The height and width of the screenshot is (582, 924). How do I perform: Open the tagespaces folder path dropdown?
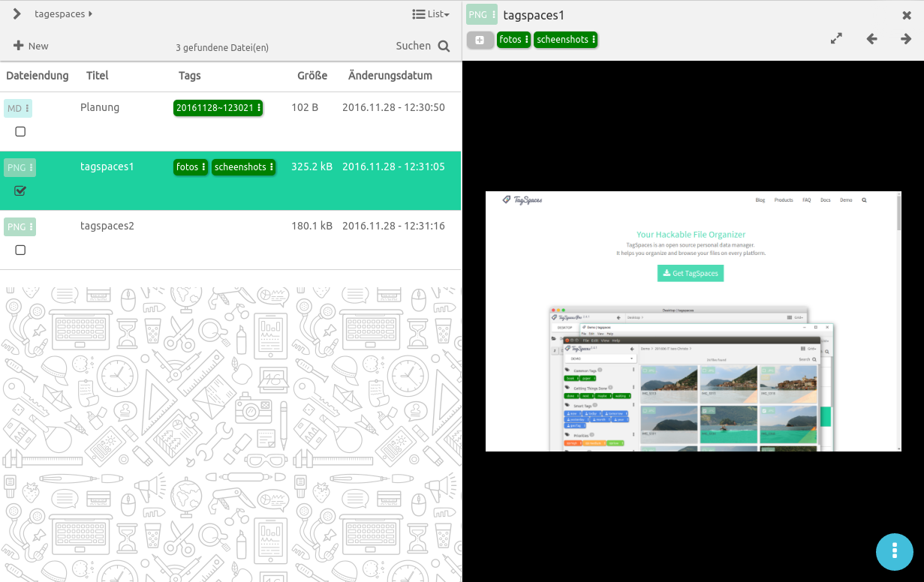point(63,14)
